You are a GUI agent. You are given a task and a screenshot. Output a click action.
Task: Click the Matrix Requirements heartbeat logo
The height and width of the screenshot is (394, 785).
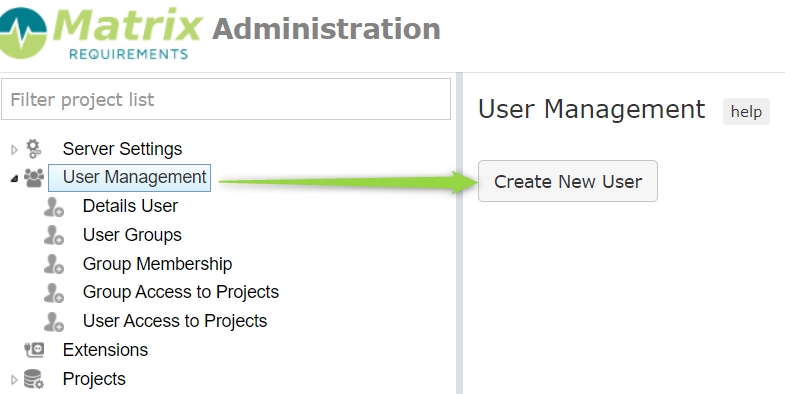tap(23, 33)
